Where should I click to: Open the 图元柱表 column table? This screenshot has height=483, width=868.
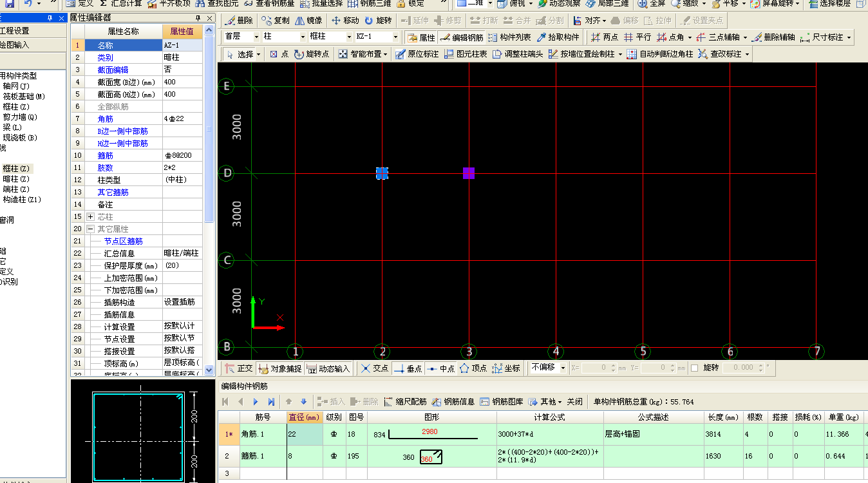[467, 54]
